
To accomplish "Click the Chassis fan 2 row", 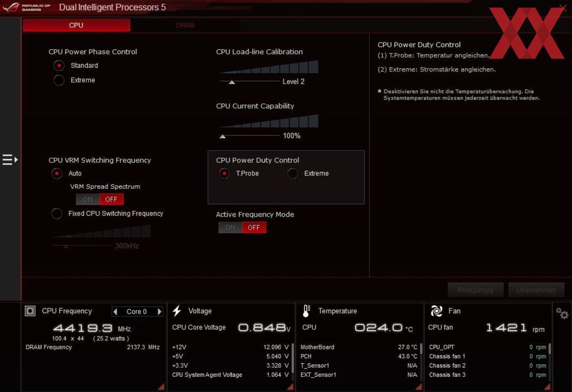I will [x=487, y=366].
